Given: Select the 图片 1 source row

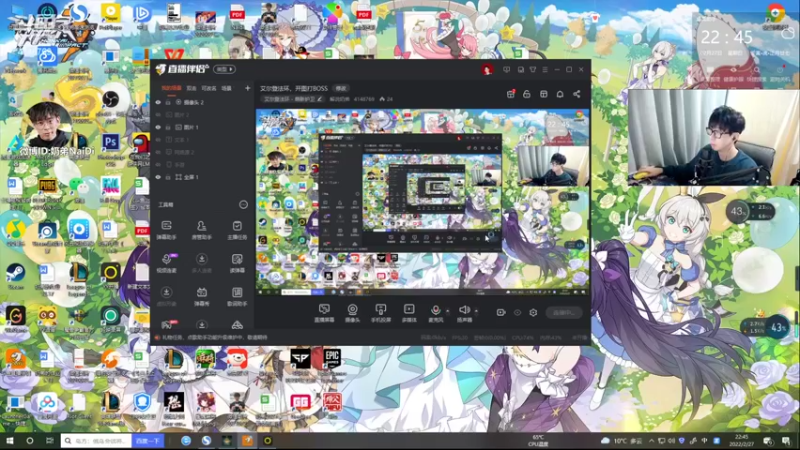Looking at the screenshot, I should click(203, 127).
